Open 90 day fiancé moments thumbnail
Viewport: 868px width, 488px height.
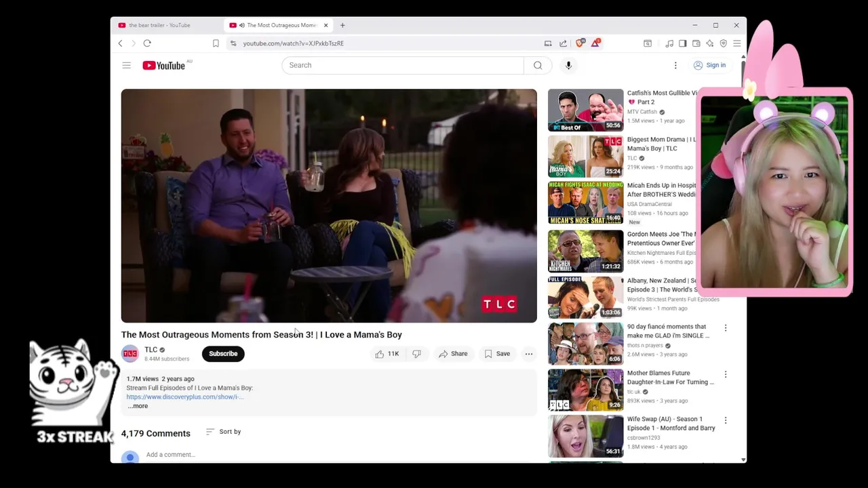[x=585, y=344]
